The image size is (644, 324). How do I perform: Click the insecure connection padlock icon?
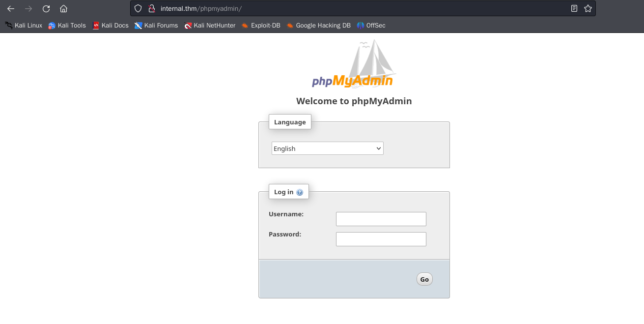(151, 8)
